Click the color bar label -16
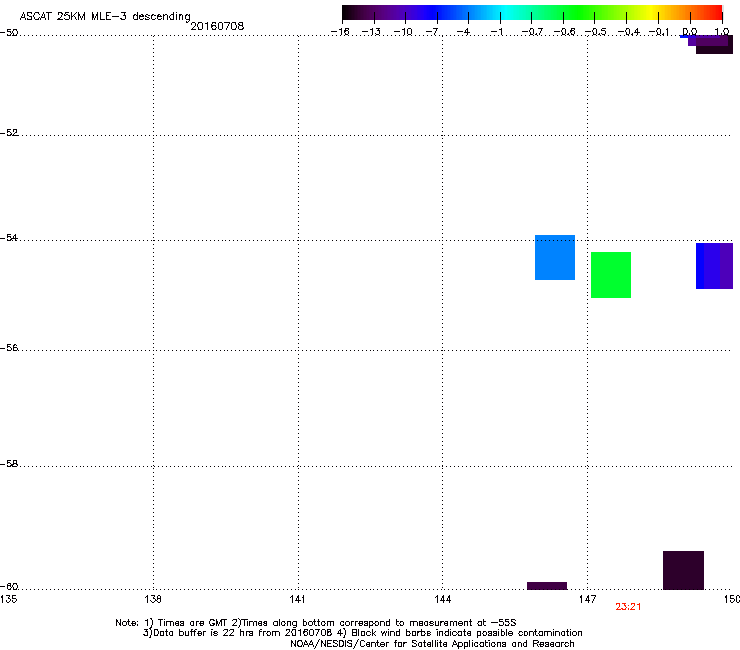 (x=340, y=32)
